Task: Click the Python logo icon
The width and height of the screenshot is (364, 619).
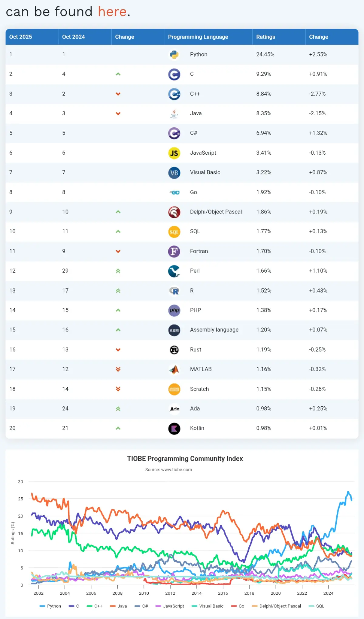Action: 174,55
